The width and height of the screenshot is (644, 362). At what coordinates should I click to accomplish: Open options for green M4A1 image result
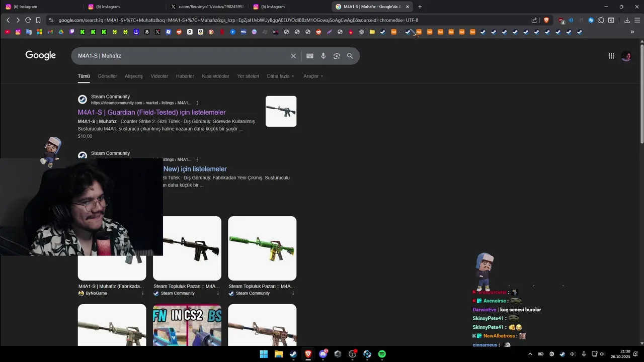click(x=293, y=293)
